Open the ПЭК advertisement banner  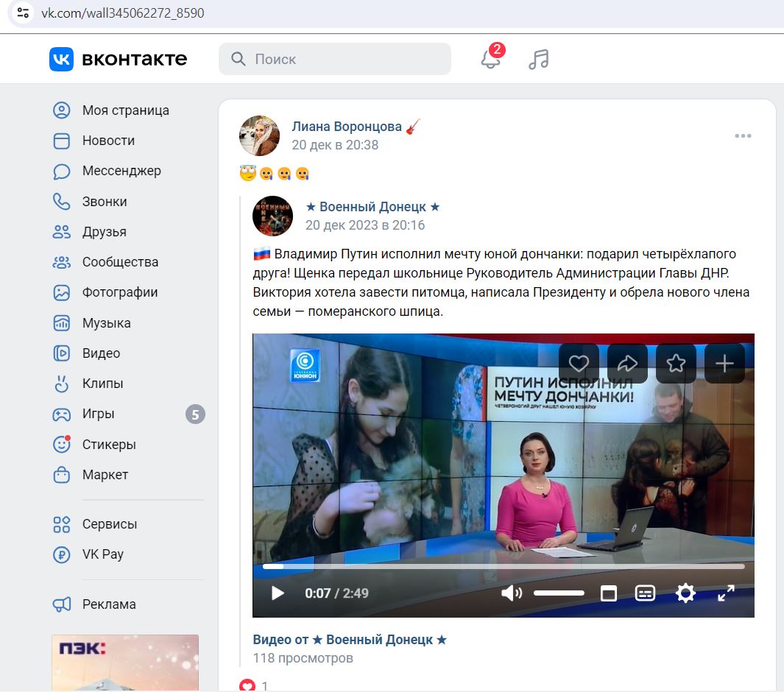[x=125, y=663]
